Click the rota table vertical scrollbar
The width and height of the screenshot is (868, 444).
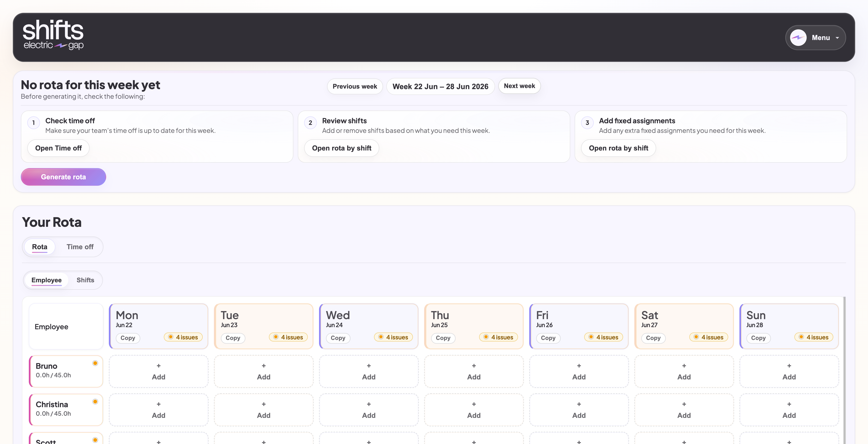click(x=844, y=370)
